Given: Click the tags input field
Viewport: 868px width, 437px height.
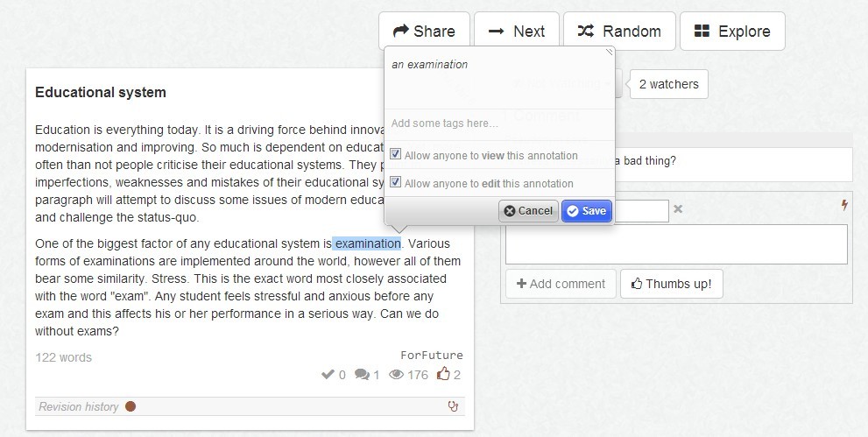Looking at the screenshot, I should click(x=499, y=123).
